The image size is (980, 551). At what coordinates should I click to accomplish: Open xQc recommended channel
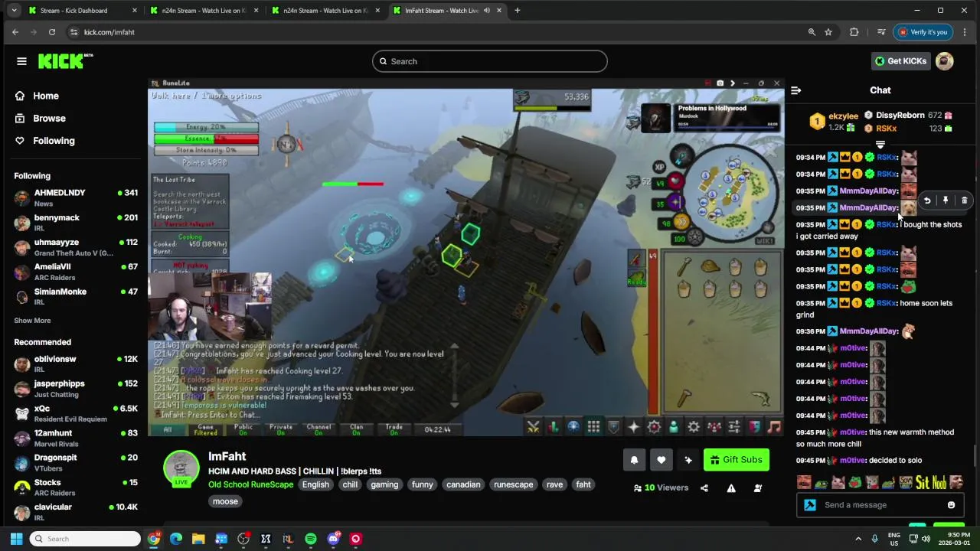(x=75, y=413)
